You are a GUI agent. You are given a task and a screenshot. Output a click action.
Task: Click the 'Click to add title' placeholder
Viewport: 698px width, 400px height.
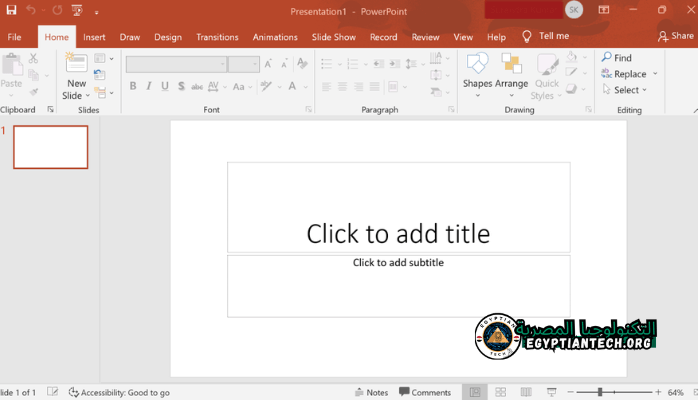pyautogui.click(x=398, y=207)
